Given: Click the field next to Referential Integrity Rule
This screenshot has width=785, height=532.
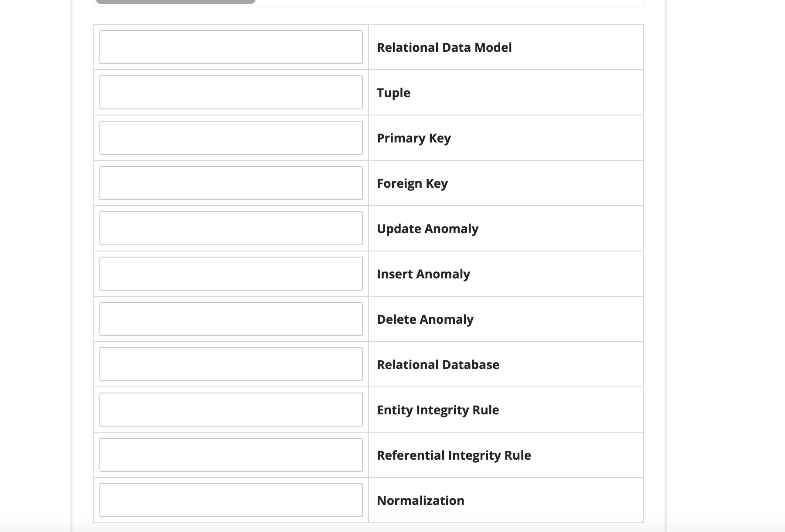Looking at the screenshot, I should coord(231,455).
